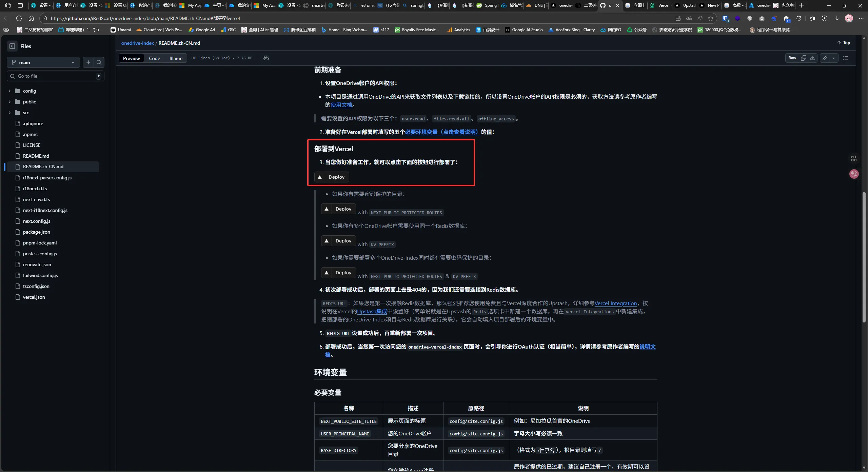Switch to Blame view
Image resolution: width=868 pixels, height=472 pixels.
176,58
